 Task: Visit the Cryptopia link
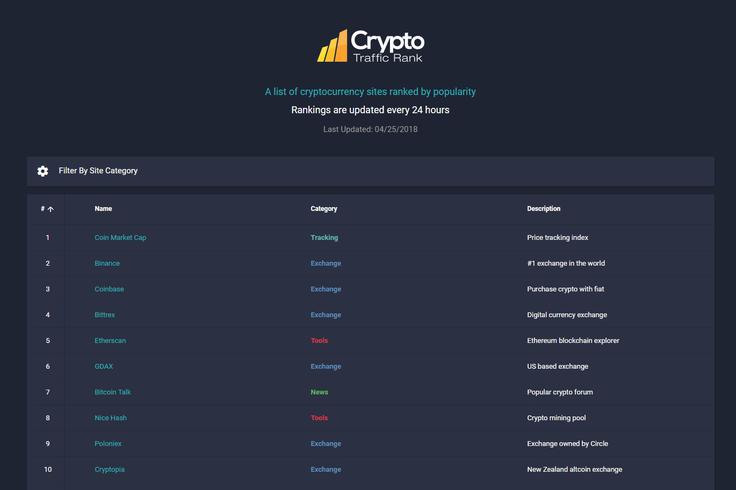pos(110,469)
